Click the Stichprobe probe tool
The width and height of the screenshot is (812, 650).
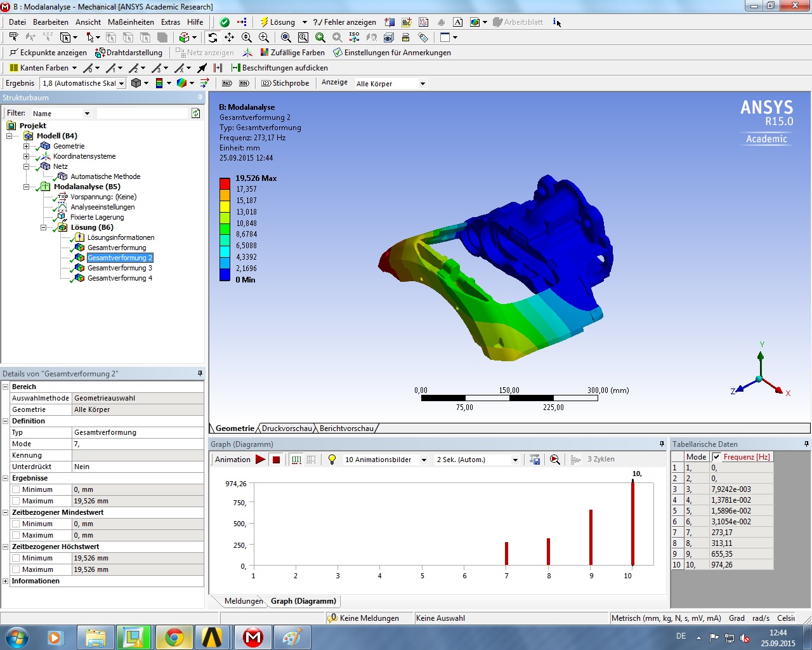click(285, 83)
